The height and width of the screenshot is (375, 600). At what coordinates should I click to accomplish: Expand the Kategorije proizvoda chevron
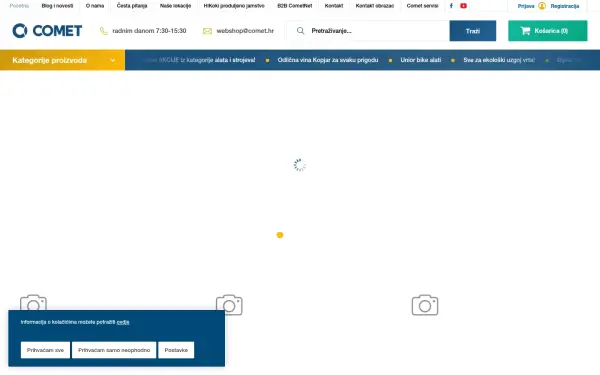click(112, 60)
